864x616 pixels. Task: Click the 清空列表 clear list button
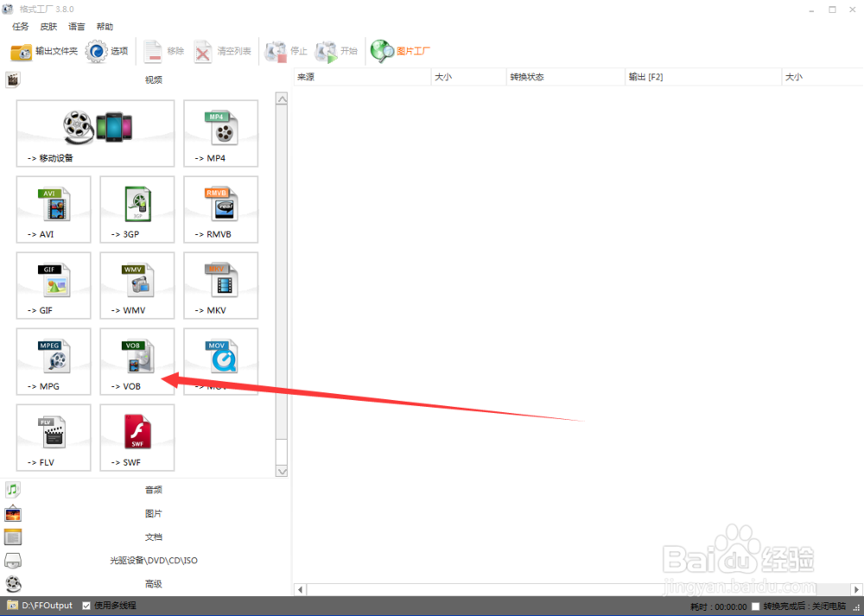point(222,51)
